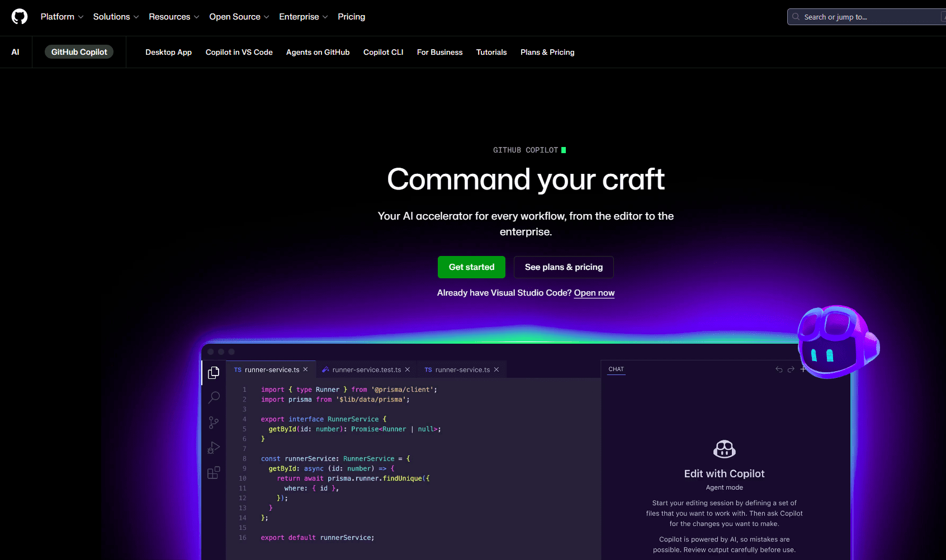This screenshot has width=946, height=560.
Task: Go to Copilot CLI
Action: pyautogui.click(x=383, y=52)
